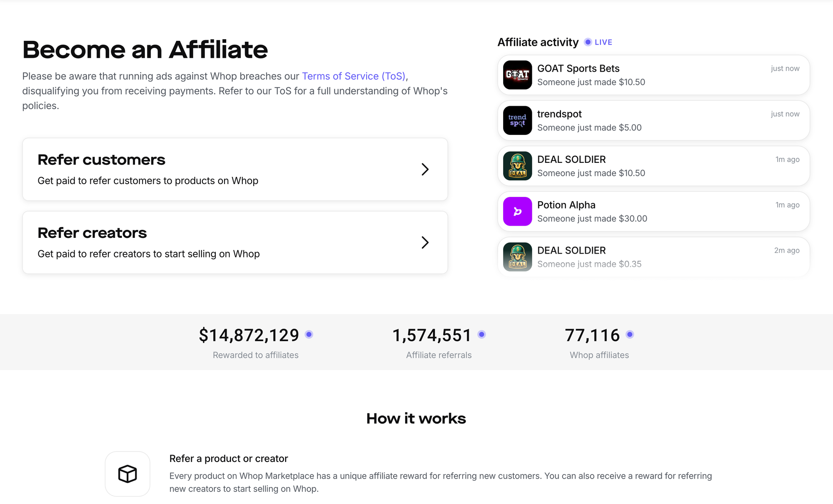Screen dimensions: 833x504
Task: Click the trendspot logo icon
Action: (517, 120)
